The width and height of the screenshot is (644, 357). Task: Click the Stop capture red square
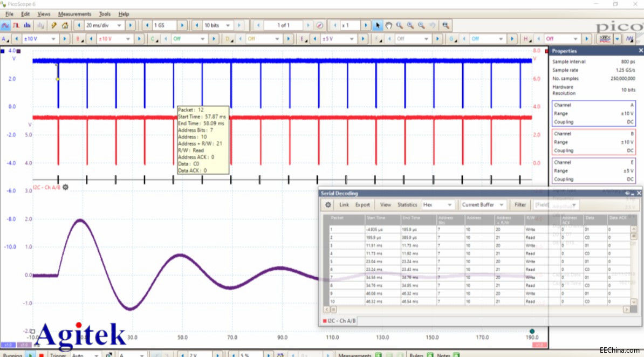41,355
